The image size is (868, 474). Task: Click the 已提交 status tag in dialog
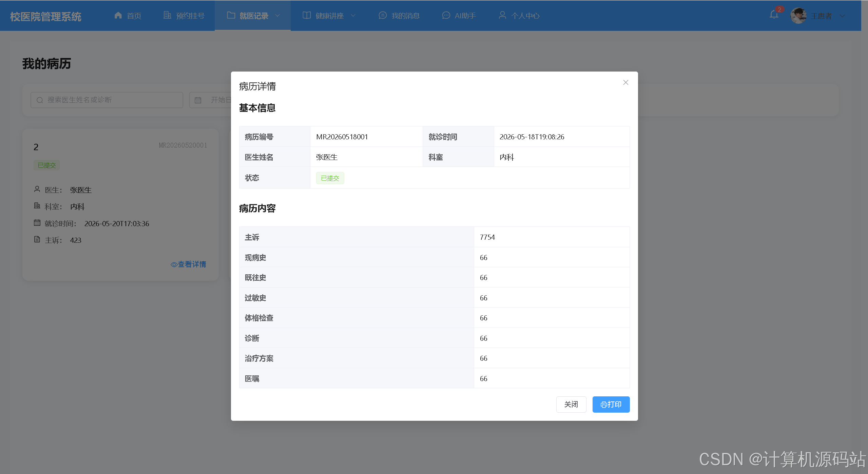click(330, 178)
